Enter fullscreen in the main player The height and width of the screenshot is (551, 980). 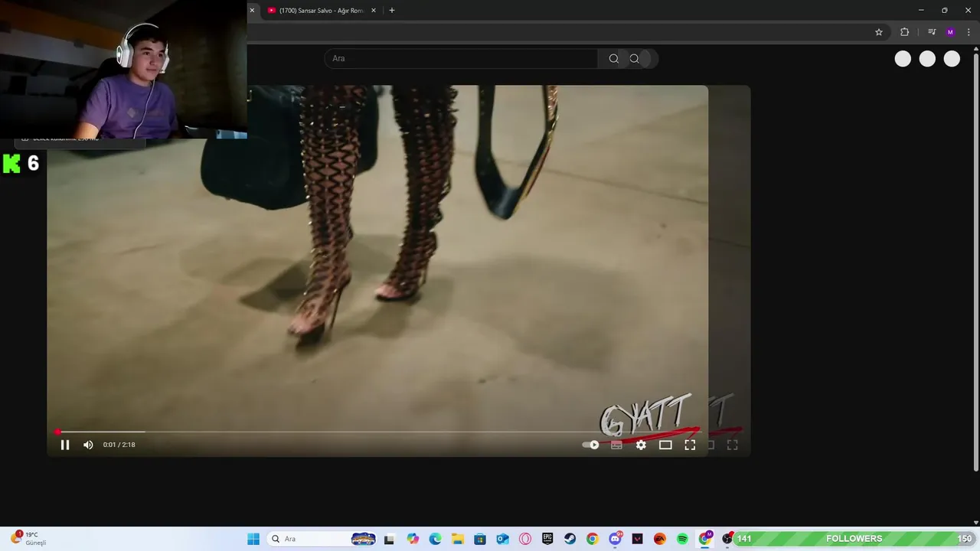click(690, 445)
